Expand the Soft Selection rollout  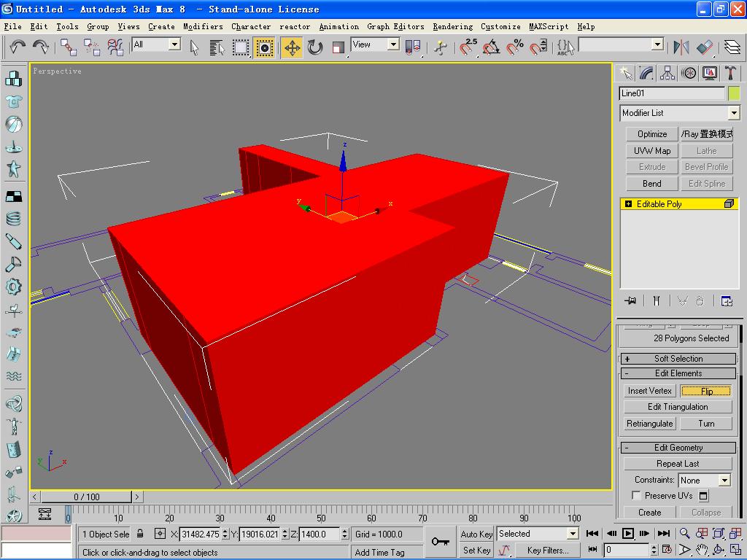click(678, 359)
